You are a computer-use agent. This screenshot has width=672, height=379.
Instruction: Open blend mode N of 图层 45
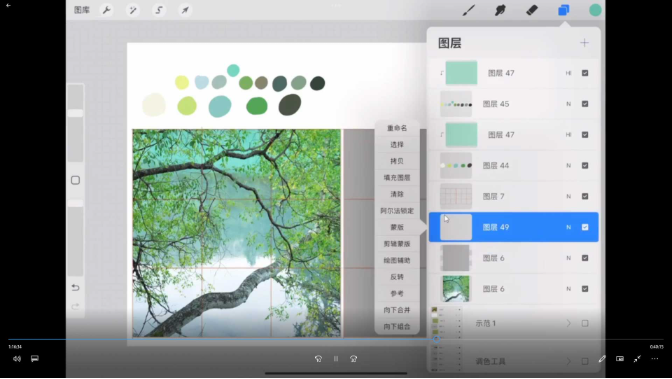pos(568,104)
